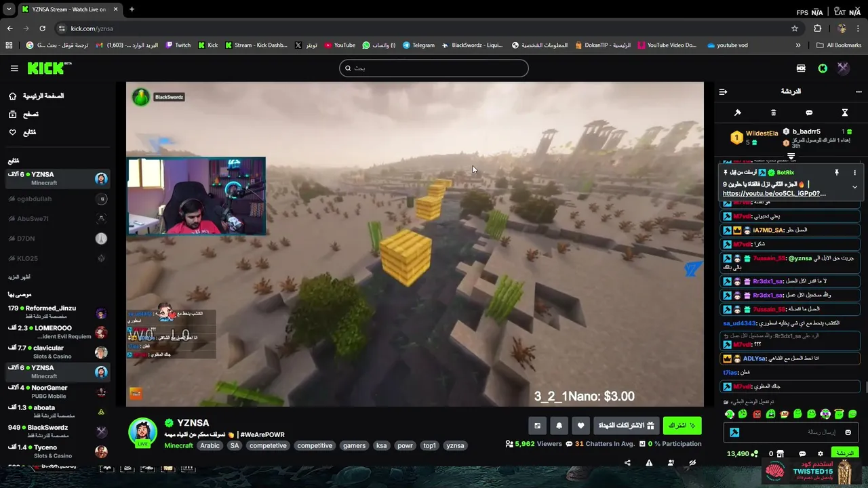Click YZNSA streamer avatar with LIVE badge
868x488 pixels.
142,434
